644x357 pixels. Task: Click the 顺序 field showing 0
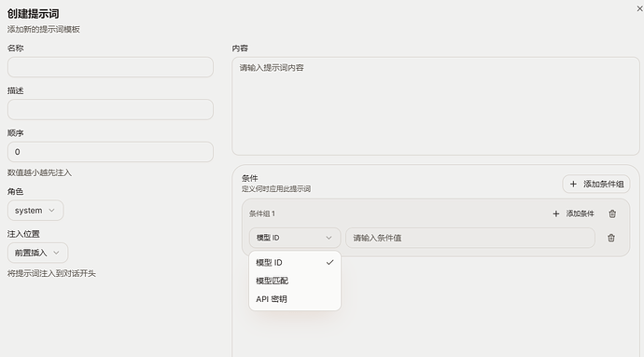click(110, 152)
